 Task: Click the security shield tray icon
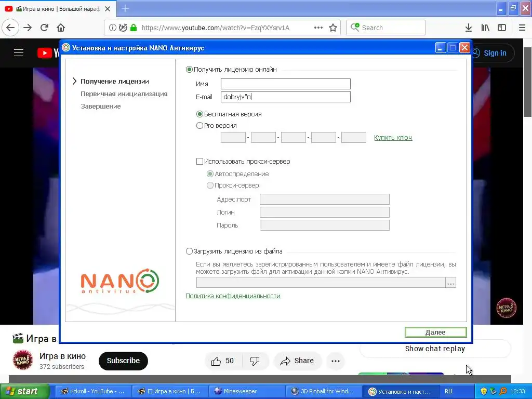tap(484, 391)
